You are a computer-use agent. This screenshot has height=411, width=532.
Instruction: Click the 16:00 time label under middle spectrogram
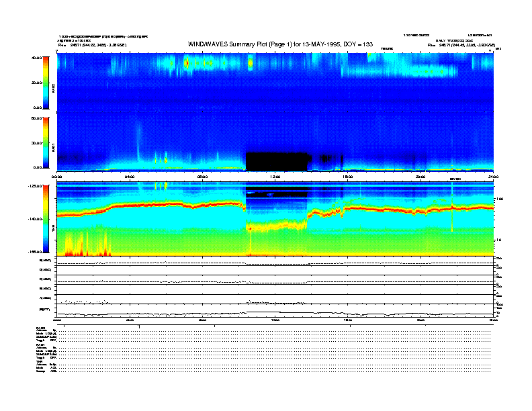tap(348, 177)
